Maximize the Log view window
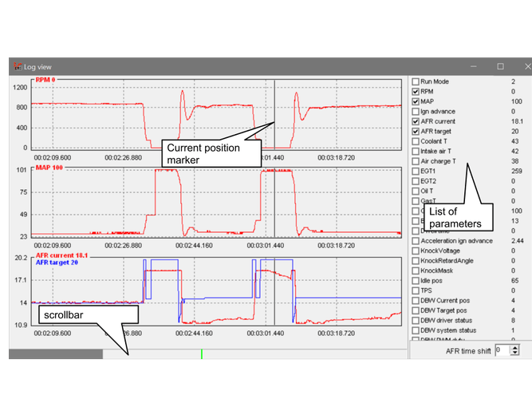The height and width of the screenshot is (399, 532). click(x=500, y=66)
